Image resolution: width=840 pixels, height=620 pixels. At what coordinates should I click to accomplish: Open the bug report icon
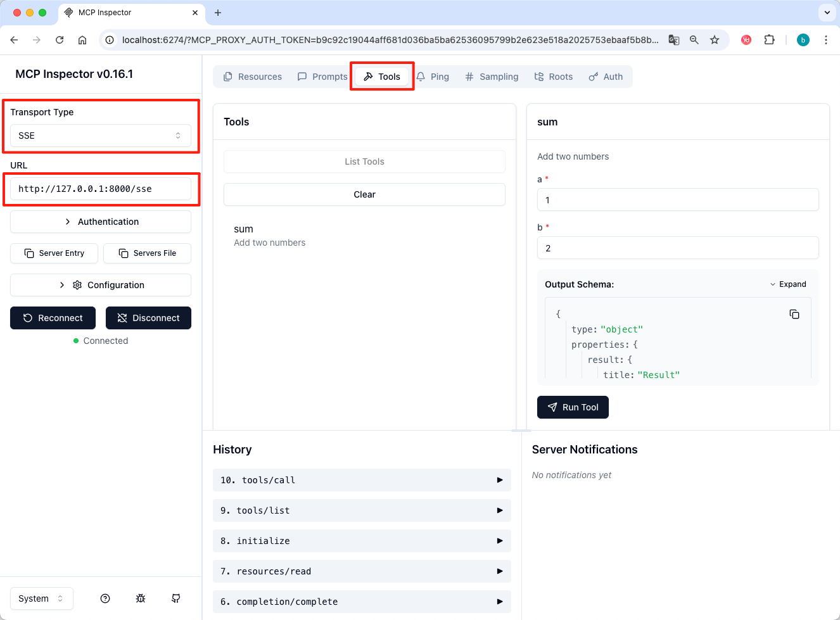pyautogui.click(x=141, y=598)
